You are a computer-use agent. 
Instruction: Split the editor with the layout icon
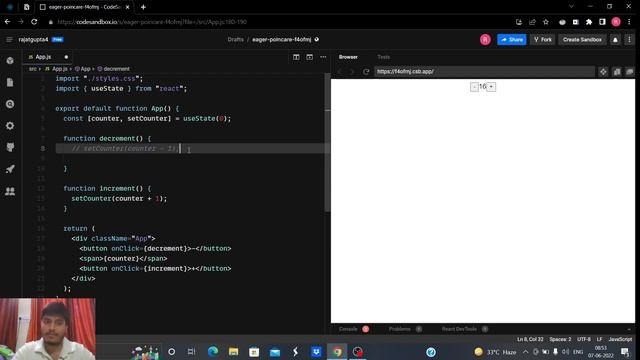(296, 57)
